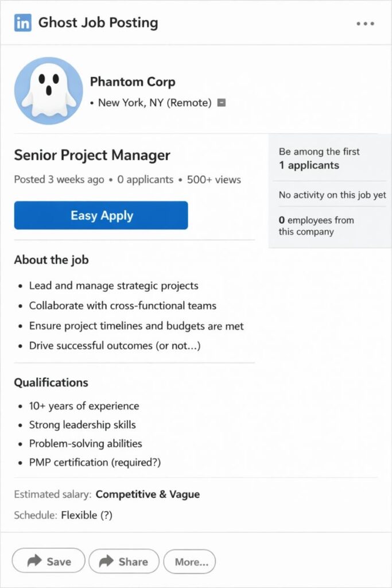392x588 pixels.
Task: Click the LinkedIn logo icon
Action: point(23,23)
